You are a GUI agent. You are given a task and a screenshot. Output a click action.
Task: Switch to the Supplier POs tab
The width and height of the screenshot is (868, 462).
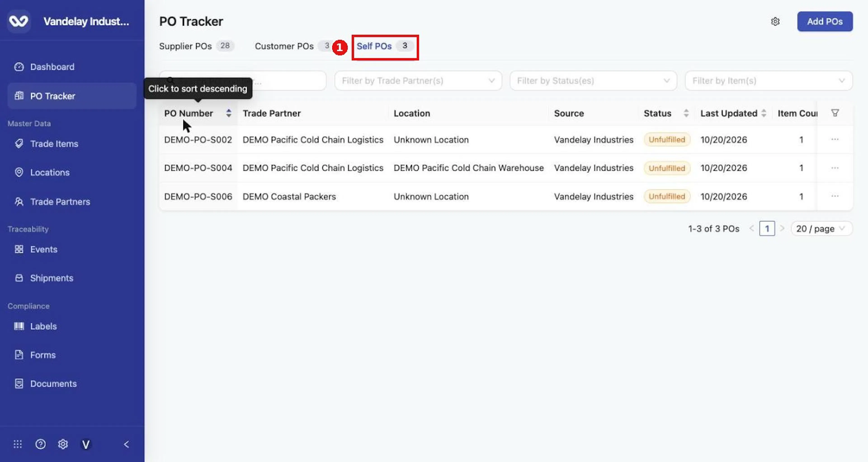coord(196,46)
